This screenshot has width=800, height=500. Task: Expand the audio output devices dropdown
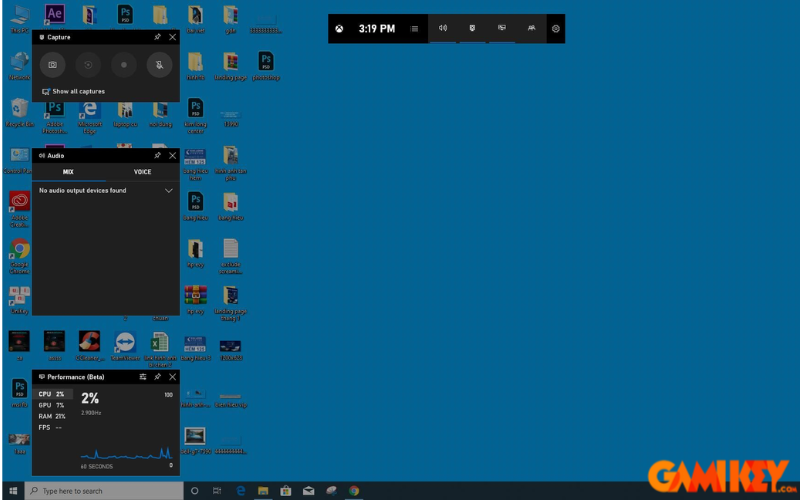pos(169,190)
